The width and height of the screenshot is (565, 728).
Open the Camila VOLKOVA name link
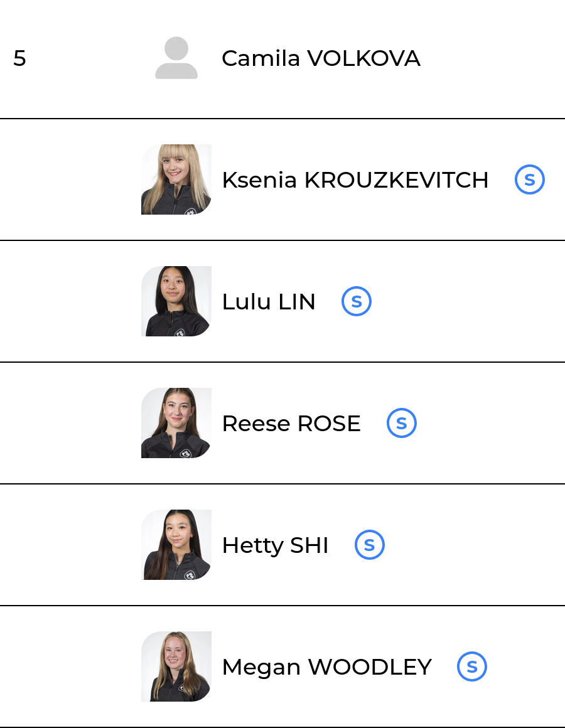coord(320,58)
